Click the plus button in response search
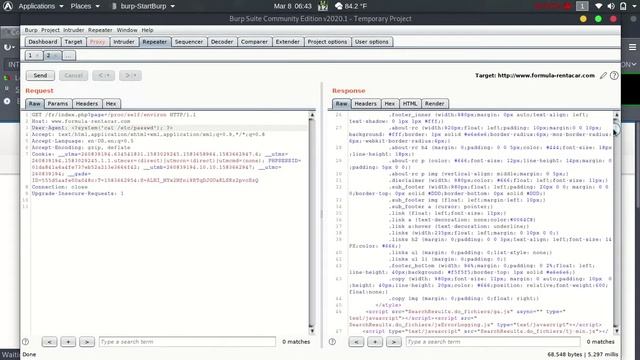The height and width of the screenshot is (360, 640). [x=375, y=342]
